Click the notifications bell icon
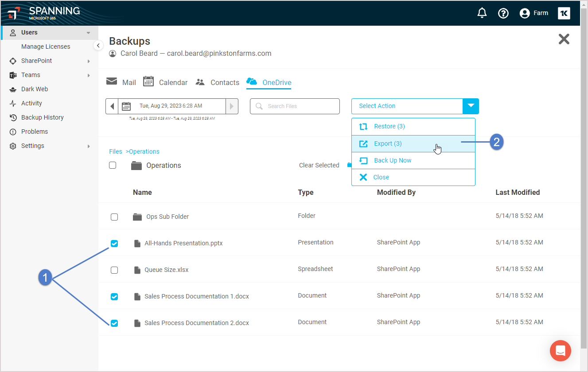 pyautogui.click(x=482, y=13)
